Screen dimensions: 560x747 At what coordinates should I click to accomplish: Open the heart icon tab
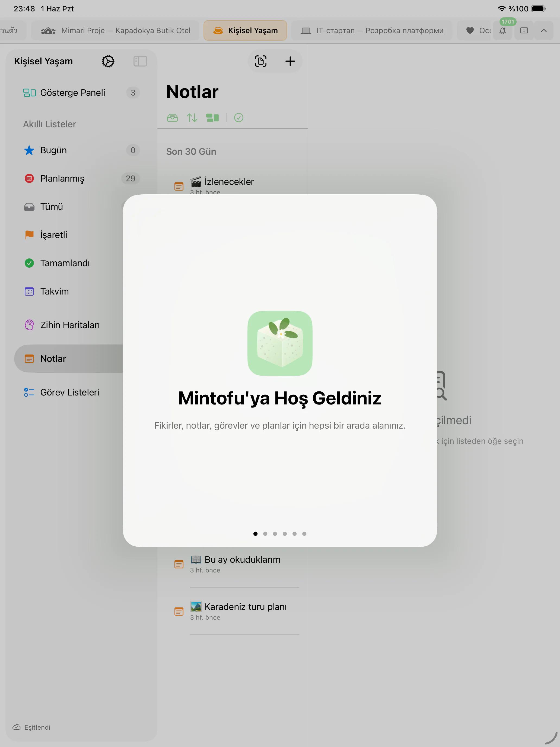[474, 30]
